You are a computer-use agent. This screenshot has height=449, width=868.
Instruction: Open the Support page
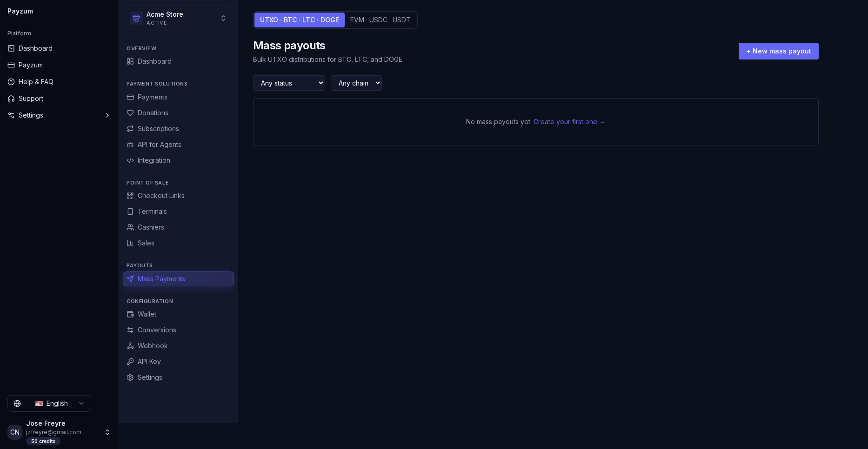(x=59, y=99)
